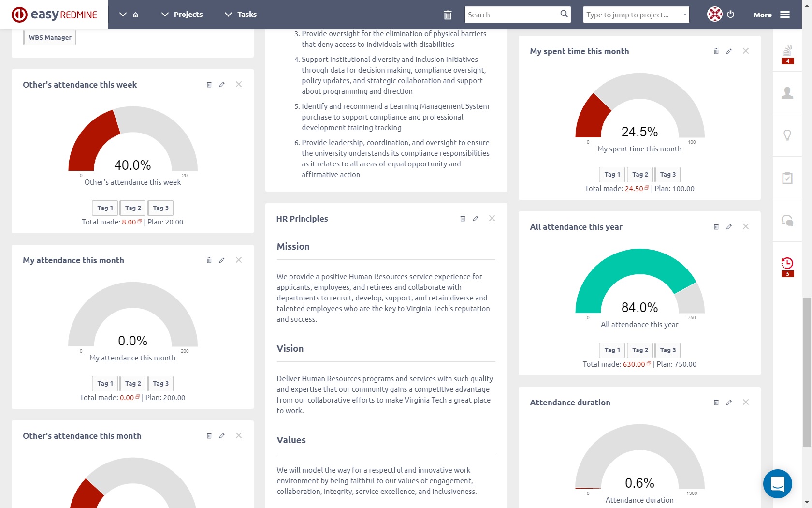
Task: Click the power logout icon
Action: [730, 15]
